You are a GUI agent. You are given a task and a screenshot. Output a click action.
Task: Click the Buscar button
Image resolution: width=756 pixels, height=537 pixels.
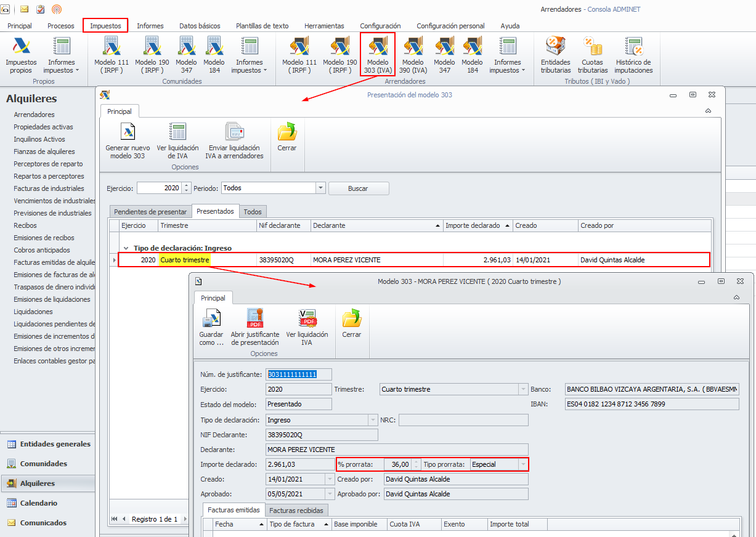[359, 188]
